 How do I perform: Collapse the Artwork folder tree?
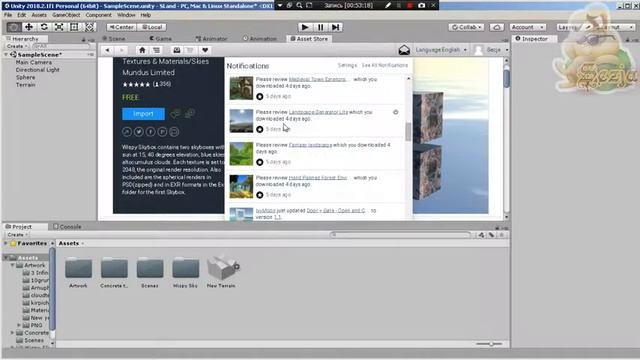(13, 265)
